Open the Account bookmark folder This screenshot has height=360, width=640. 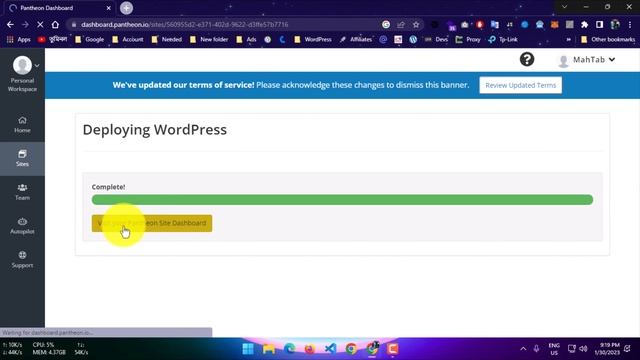128,40
